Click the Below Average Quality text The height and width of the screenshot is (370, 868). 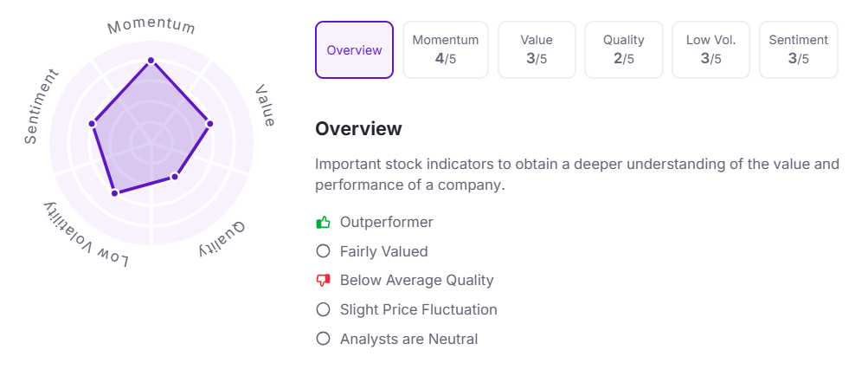click(416, 280)
